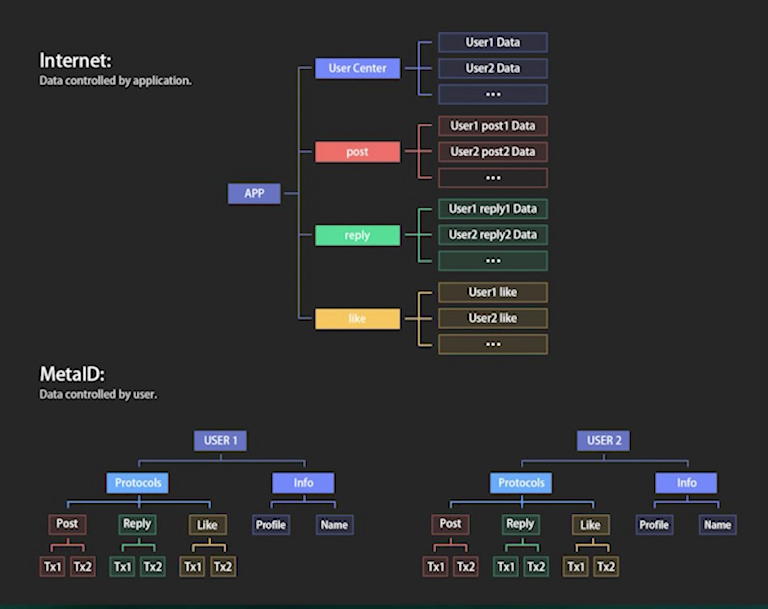Click the User2 like box

click(493, 318)
